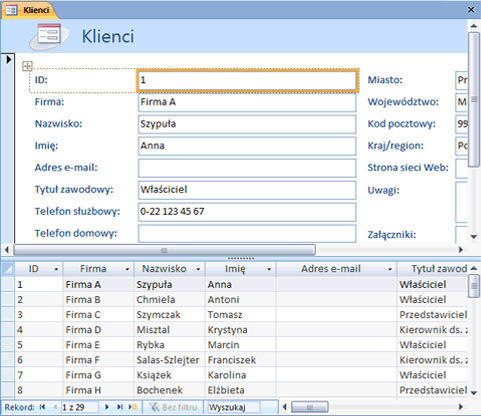Expand the Nazwisko column dropdown
481x416 pixels.
click(x=198, y=269)
